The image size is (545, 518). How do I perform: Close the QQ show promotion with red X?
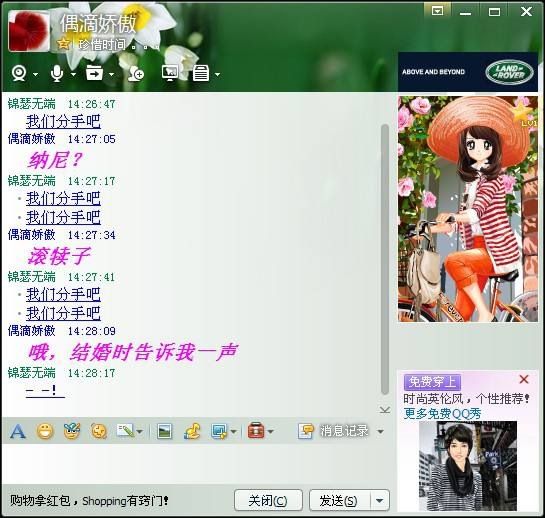coord(524,379)
